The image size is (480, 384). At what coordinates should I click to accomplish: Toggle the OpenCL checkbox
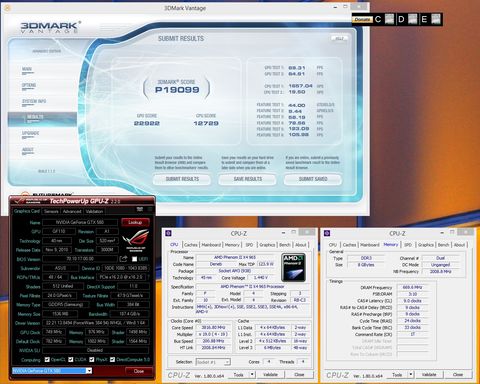[x=47, y=359]
